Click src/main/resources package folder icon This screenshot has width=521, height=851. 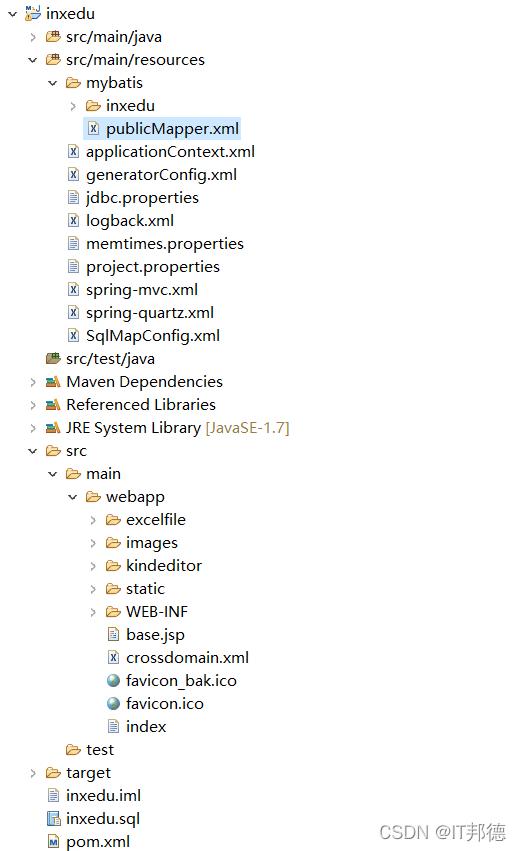click(x=53, y=59)
